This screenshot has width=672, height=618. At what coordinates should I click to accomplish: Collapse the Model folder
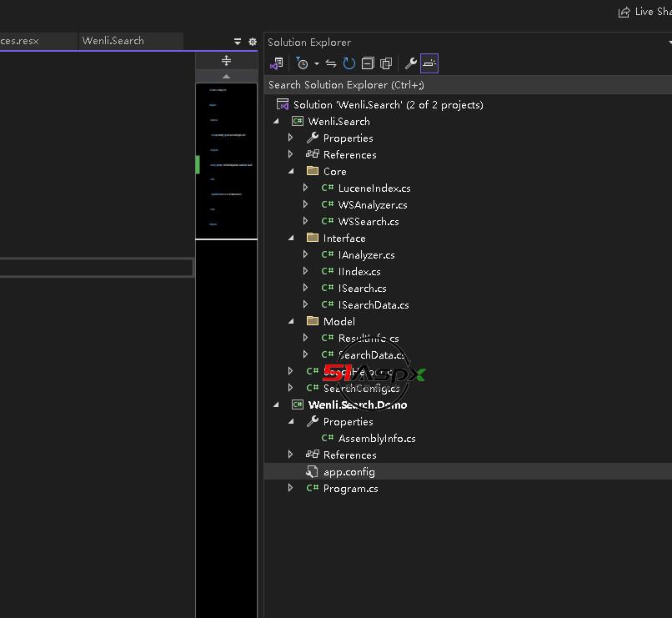coord(292,321)
